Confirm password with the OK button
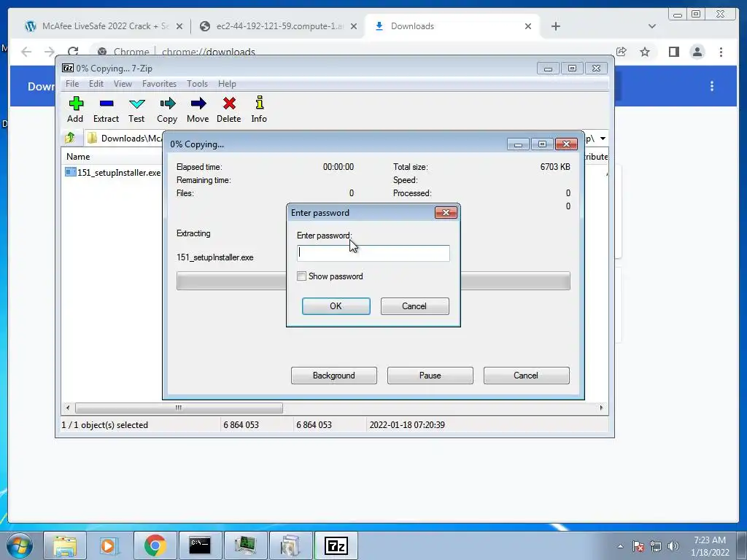Viewport: 747px width, 560px height. click(x=336, y=306)
